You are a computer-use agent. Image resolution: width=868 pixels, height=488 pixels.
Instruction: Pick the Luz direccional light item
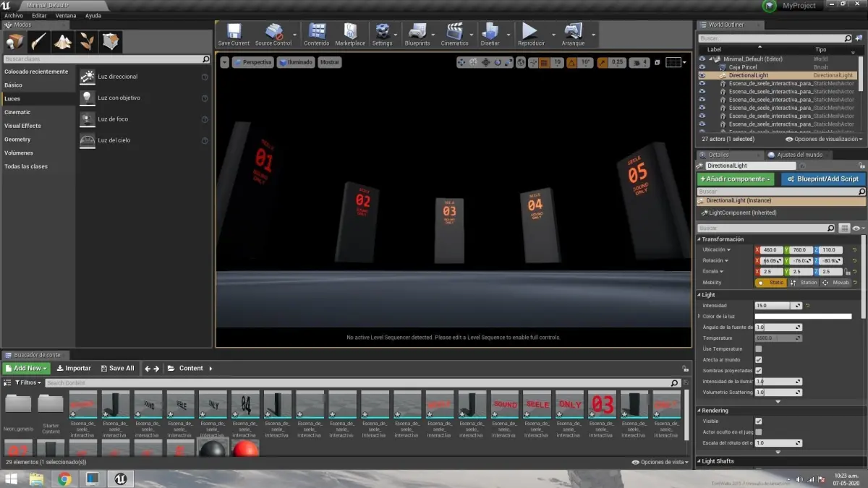click(x=144, y=77)
